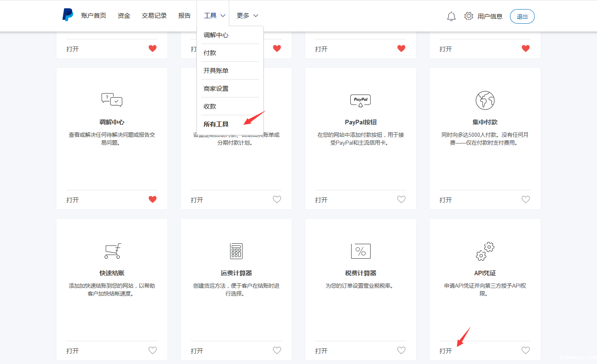The height and width of the screenshot is (364, 597).
Task: Select 所有工具 from the dropdown
Action: [x=216, y=124]
